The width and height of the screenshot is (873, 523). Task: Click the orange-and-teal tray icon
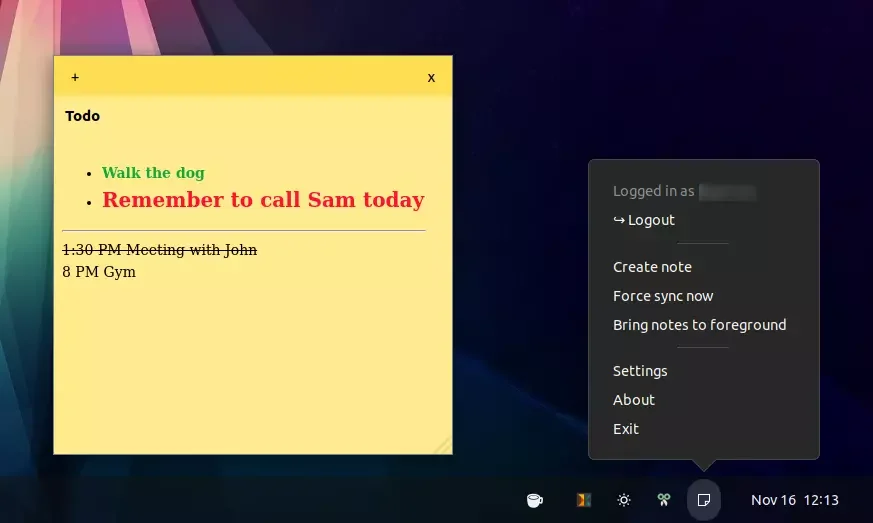(x=583, y=500)
